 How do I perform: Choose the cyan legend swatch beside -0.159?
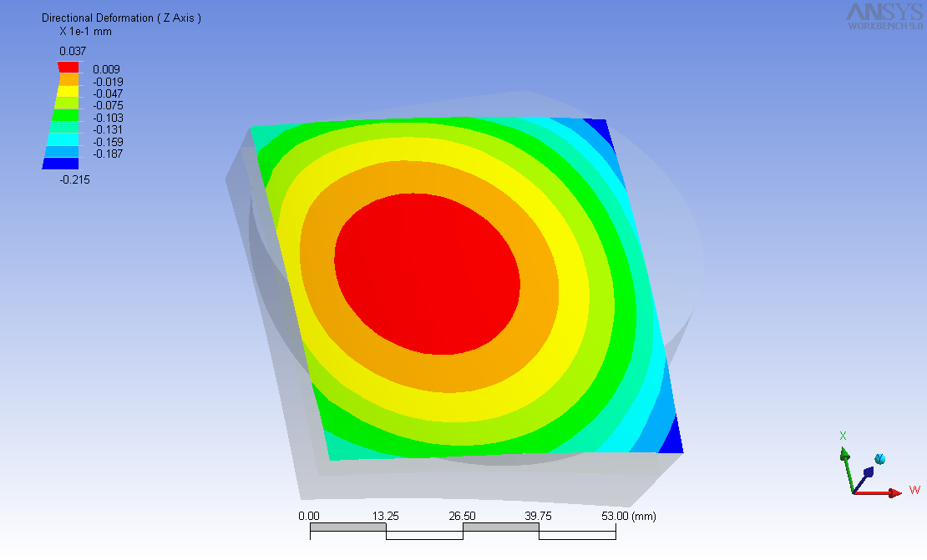62,139
